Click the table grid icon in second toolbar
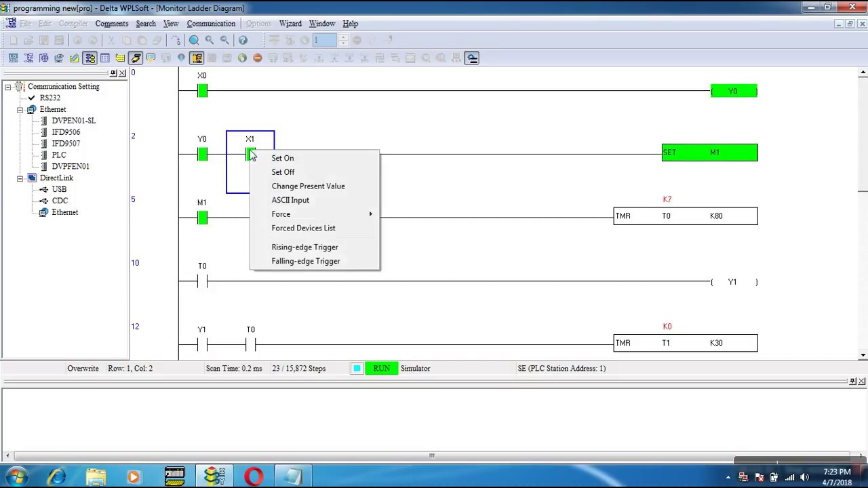The width and height of the screenshot is (868, 488). click(x=105, y=58)
